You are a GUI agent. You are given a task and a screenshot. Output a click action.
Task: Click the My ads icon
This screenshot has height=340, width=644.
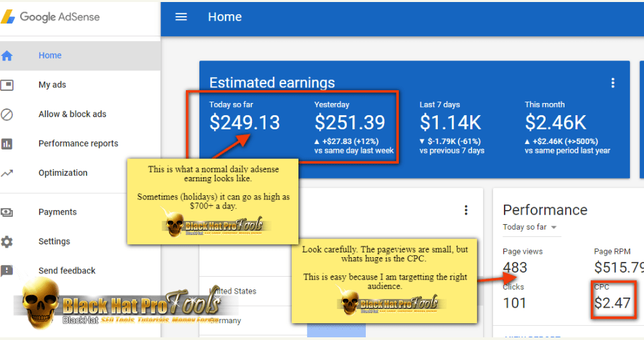(x=7, y=85)
